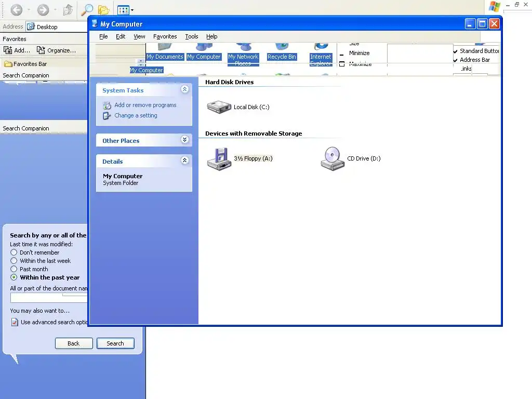
Task: Click the My Computer title bar icon
Action: pyautogui.click(x=95, y=23)
